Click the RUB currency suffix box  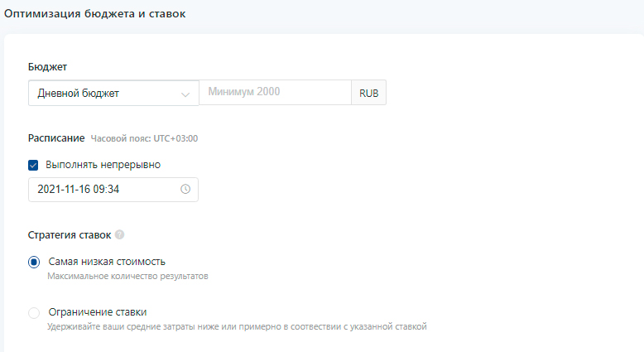point(369,93)
